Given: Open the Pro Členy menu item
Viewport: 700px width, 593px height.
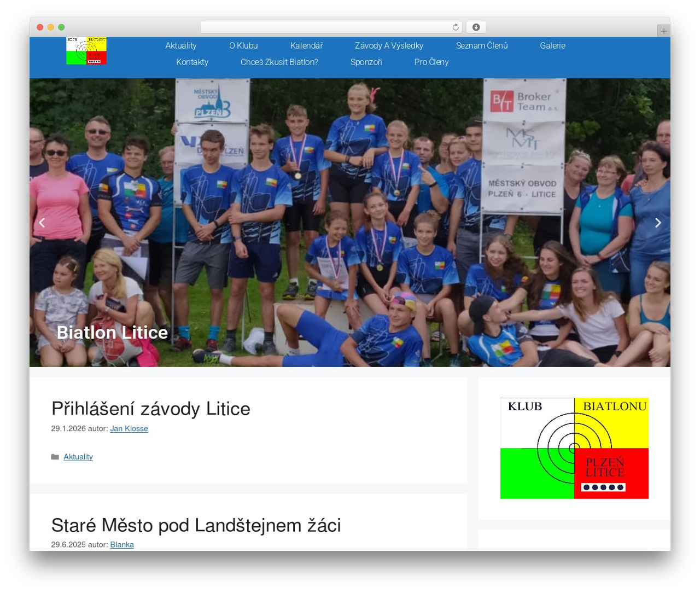Looking at the screenshot, I should point(431,62).
